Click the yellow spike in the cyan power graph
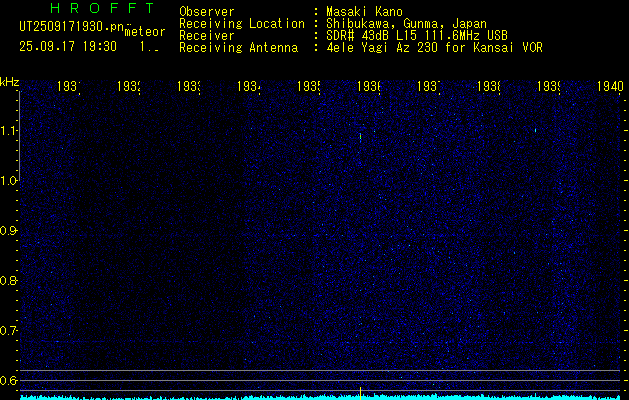The height and width of the screenshot is (400, 629). tap(360, 392)
